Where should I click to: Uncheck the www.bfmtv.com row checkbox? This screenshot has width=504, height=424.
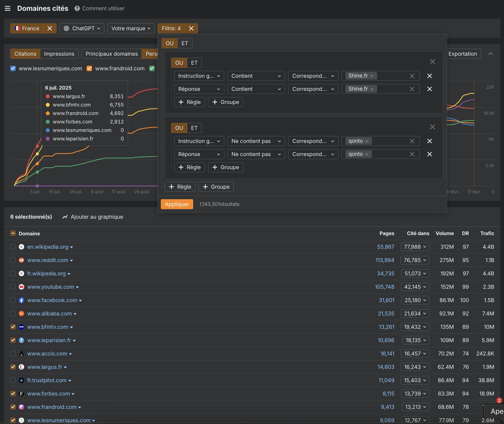(x=13, y=327)
